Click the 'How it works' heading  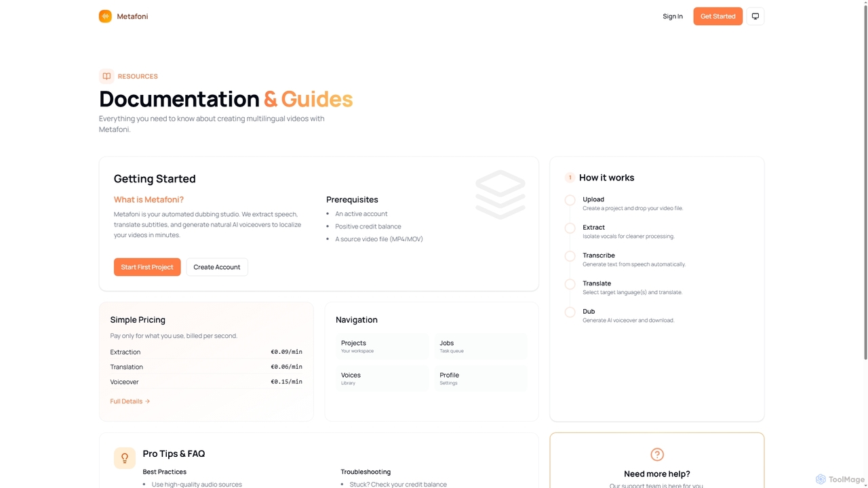pyautogui.click(x=606, y=178)
